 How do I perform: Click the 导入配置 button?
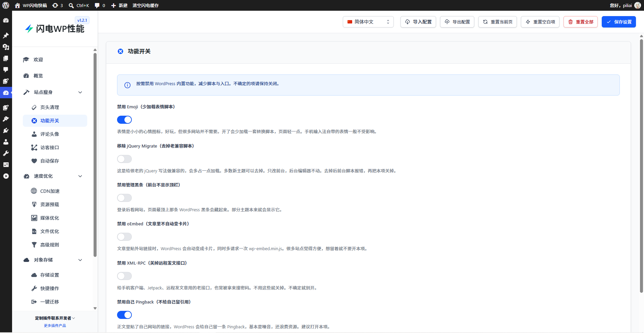[x=418, y=22]
